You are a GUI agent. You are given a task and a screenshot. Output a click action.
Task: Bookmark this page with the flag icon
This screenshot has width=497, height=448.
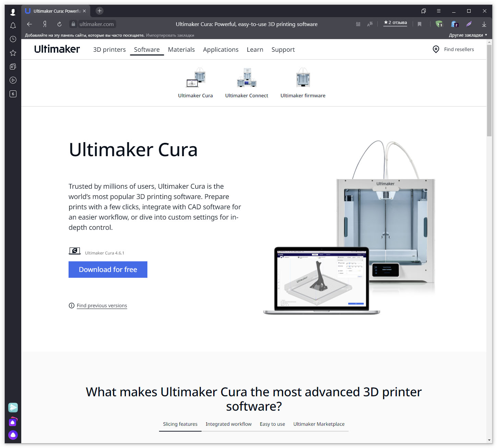420,24
